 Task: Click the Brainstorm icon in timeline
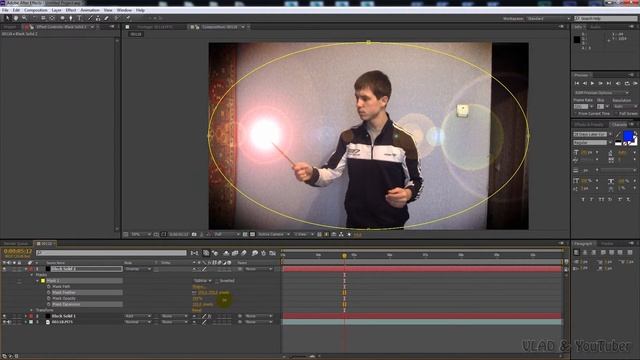255,253
